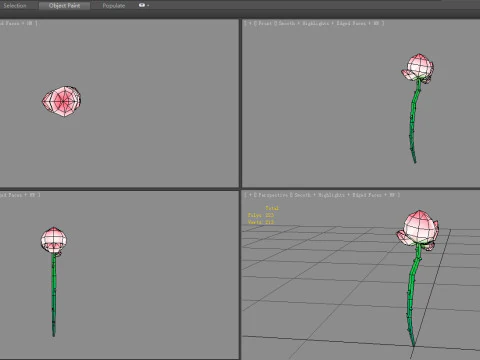
Task: Click the yellow Total statistics header
Action: [272, 208]
